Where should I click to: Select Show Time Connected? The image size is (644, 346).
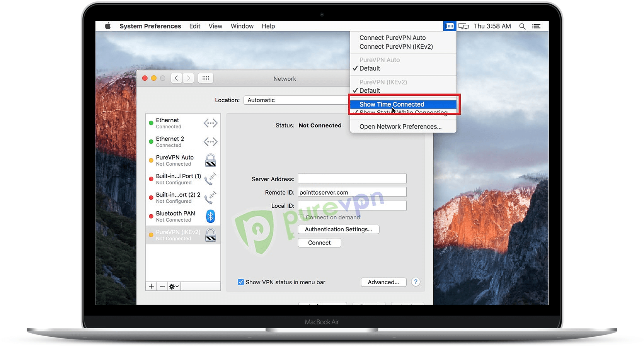click(403, 104)
